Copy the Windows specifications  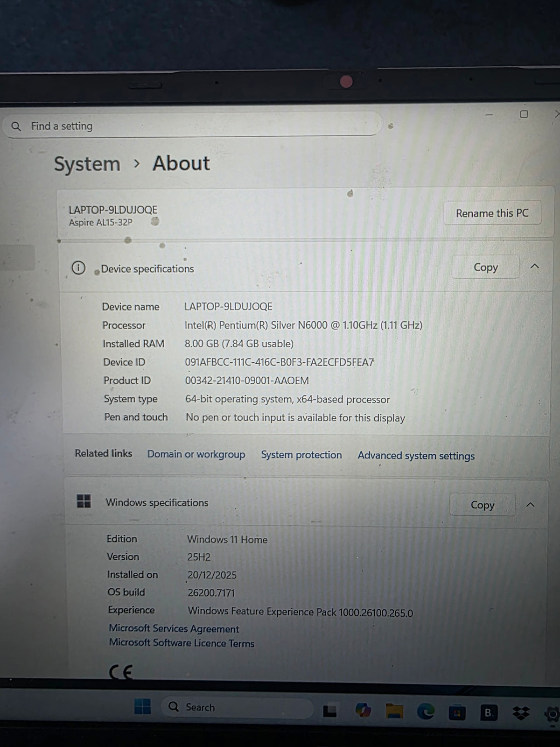[482, 505]
